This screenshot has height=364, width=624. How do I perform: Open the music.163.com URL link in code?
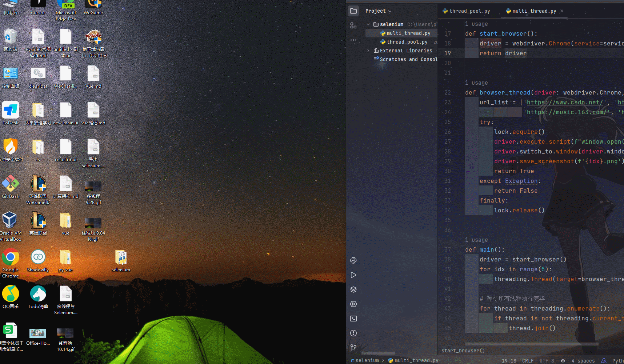[567, 112]
